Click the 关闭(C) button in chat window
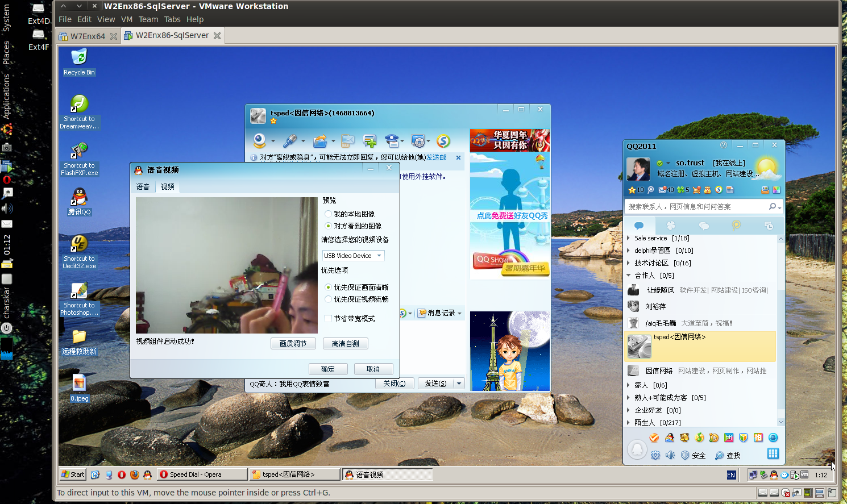Image resolution: width=847 pixels, height=504 pixels. [x=395, y=384]
